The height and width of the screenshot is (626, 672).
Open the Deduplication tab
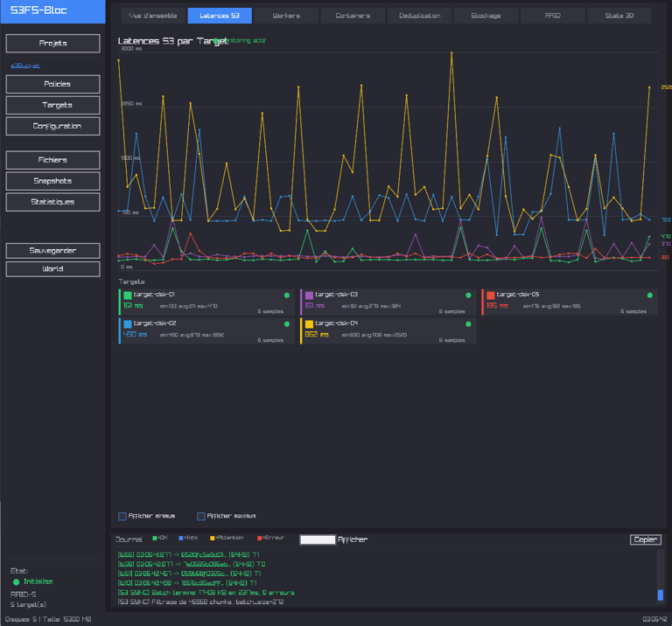420,16
